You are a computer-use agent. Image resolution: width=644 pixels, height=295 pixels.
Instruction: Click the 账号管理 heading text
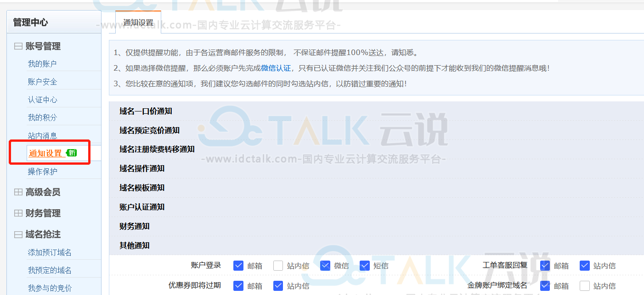(x=43, y=46)
